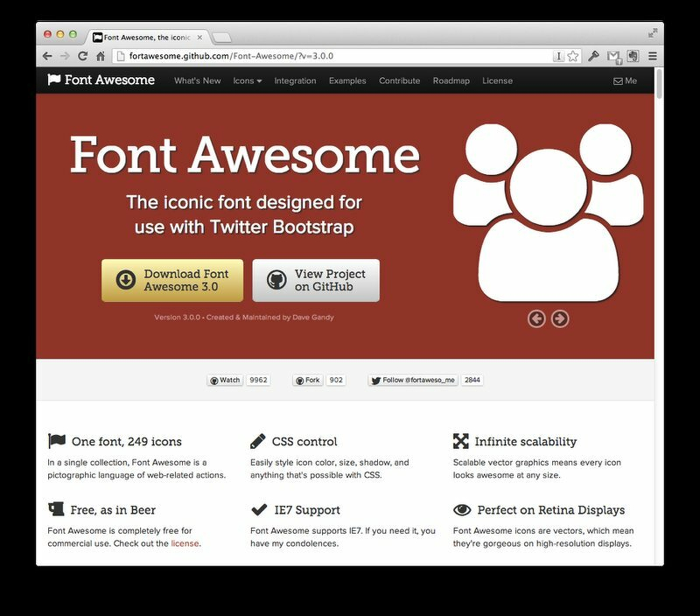Show previous icon with left arrow
The image size is (700, 616).
[536, 318]
